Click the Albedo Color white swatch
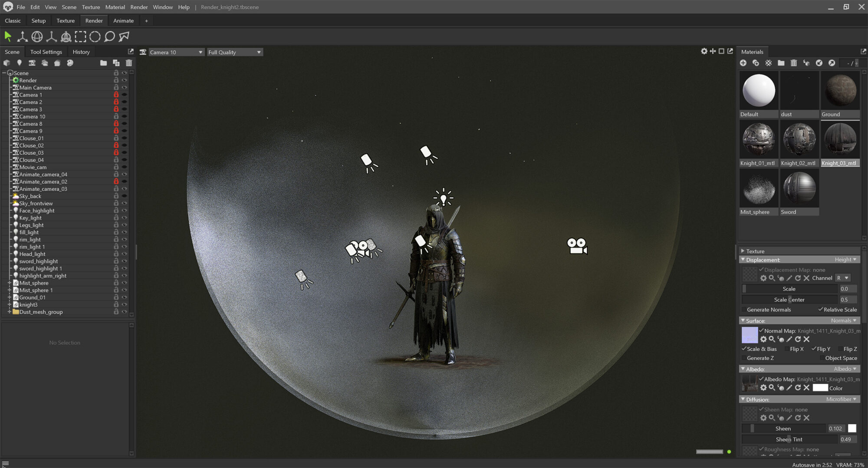The height and width of the screenshot is (468, 868). (820, 388)
